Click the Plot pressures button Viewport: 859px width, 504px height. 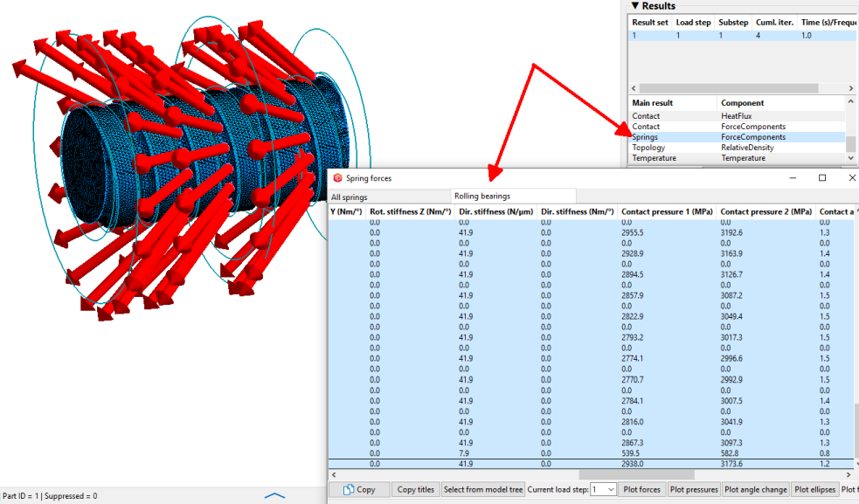[x=694, y=490]
